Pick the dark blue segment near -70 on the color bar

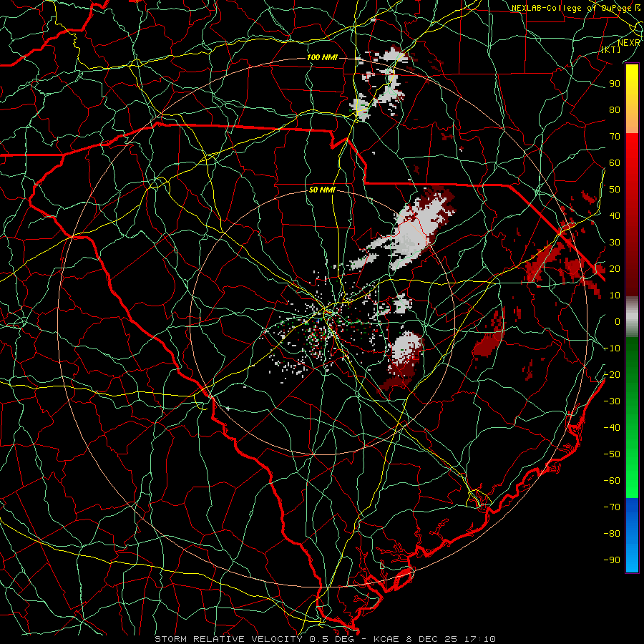632,506
